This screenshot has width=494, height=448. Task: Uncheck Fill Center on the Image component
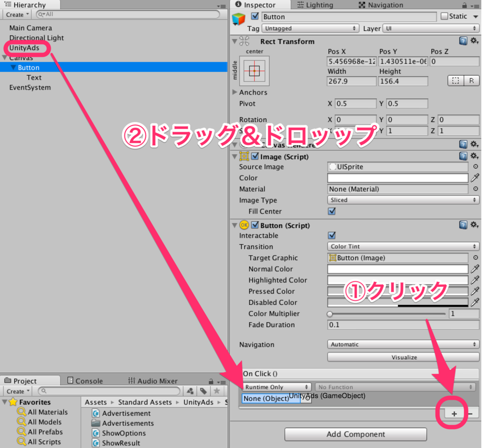click(331, 211)
